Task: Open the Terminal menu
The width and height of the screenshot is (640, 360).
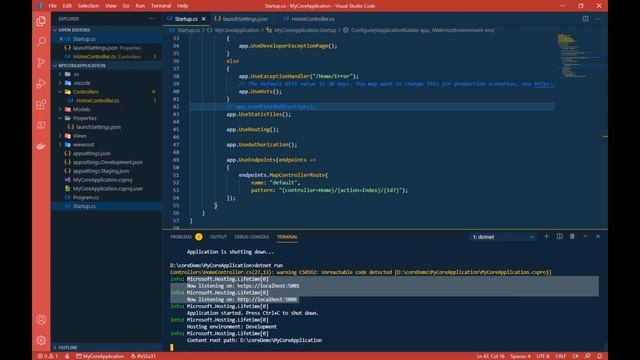Action: pyautogui.click(x=161, y=6)
